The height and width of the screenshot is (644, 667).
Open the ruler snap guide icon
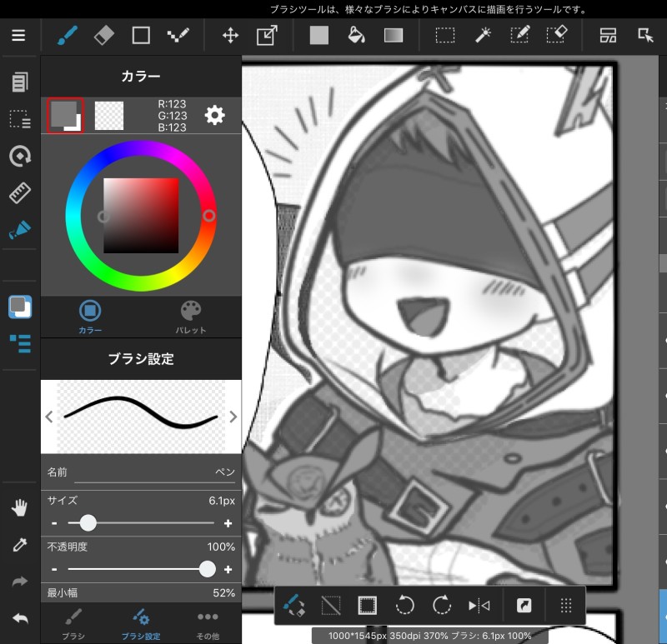click(x=19, y=192)
